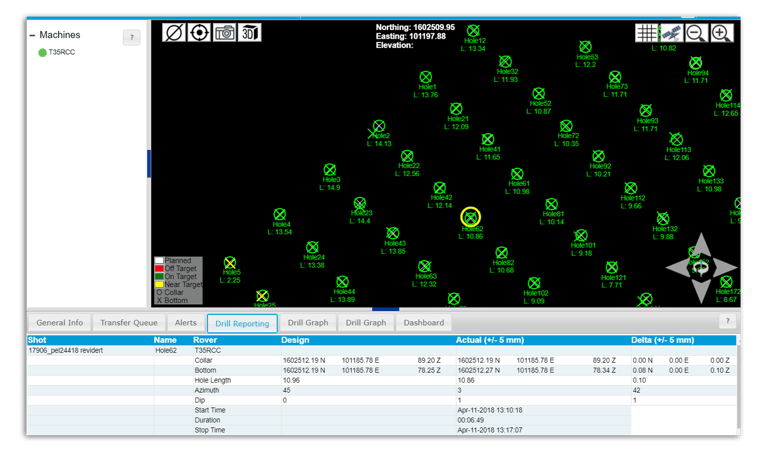Select the Hole1 marker
This screenshot has width=768, height=452.
click(x=426, y=77)
